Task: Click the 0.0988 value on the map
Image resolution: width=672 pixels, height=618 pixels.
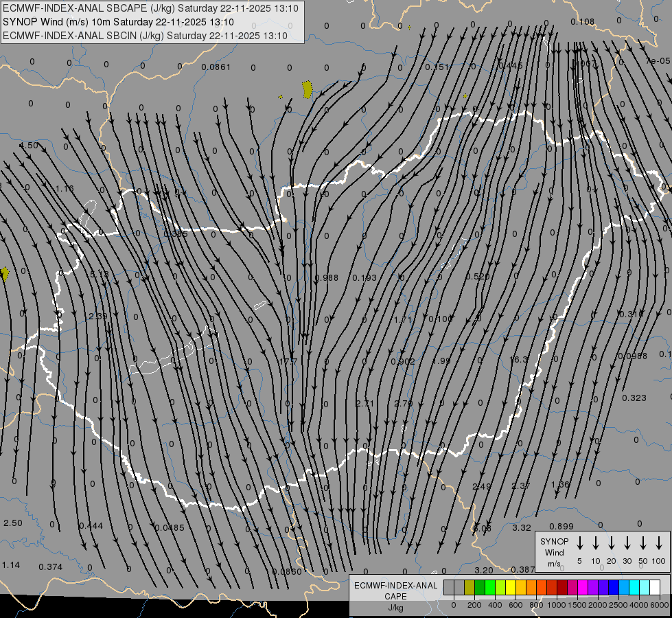Action: [633, 356]
